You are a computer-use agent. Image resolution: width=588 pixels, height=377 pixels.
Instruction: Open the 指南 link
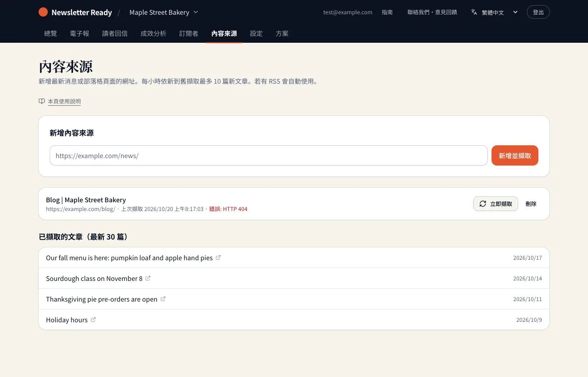click(x=387, y=12)
